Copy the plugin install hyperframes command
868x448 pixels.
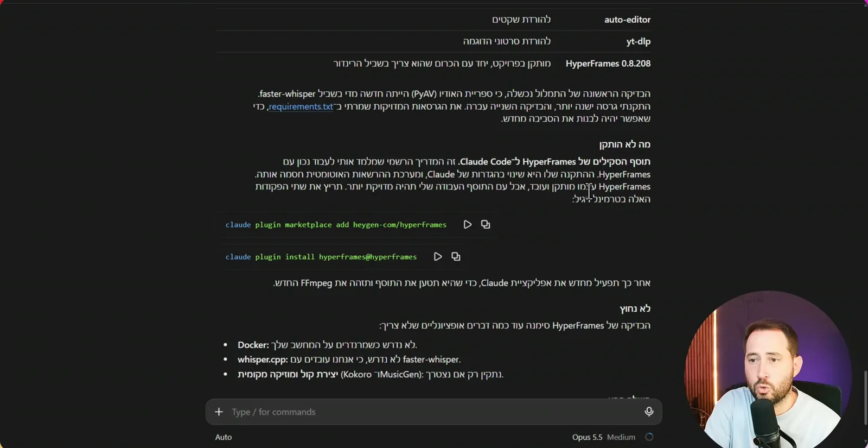pos(456,256)
